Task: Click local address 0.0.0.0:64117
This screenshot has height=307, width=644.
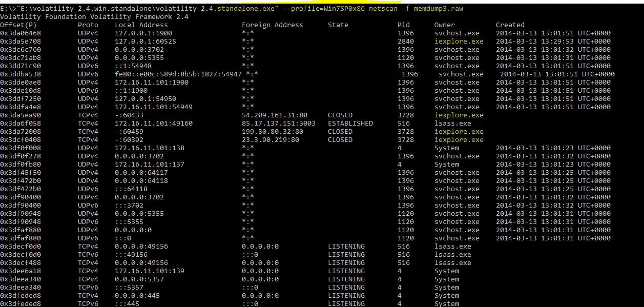Action: pos(141,172)
